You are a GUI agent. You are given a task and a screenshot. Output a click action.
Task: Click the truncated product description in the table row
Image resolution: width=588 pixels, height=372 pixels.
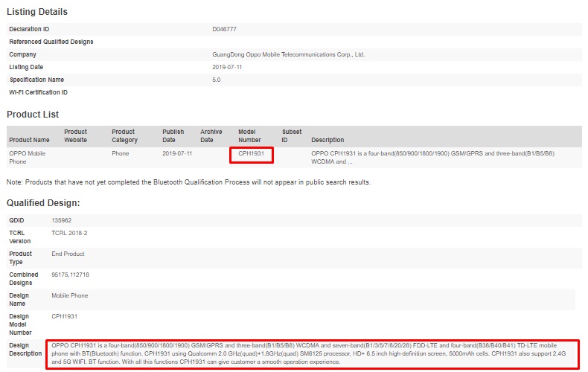coord(432,158)
